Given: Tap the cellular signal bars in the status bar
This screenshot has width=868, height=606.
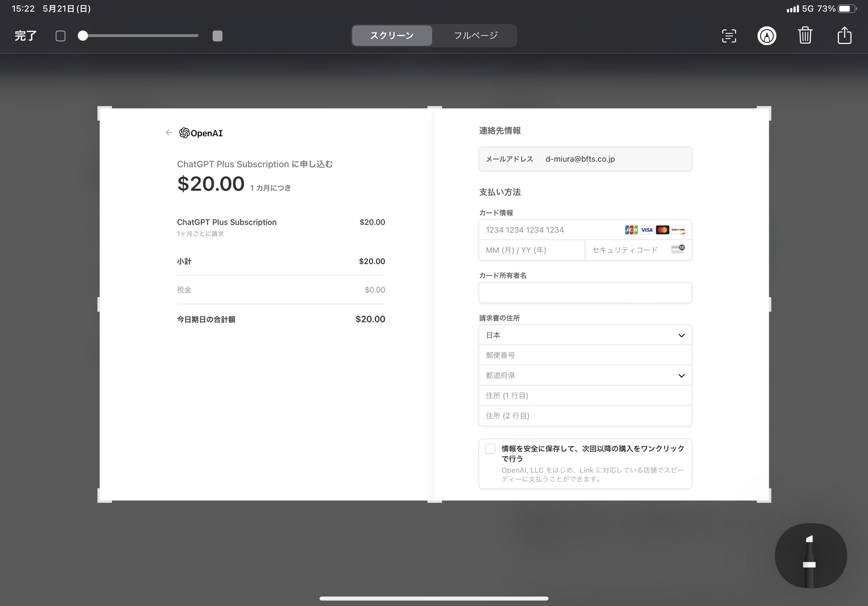Looking at the screenshot, I should [792, 9].
